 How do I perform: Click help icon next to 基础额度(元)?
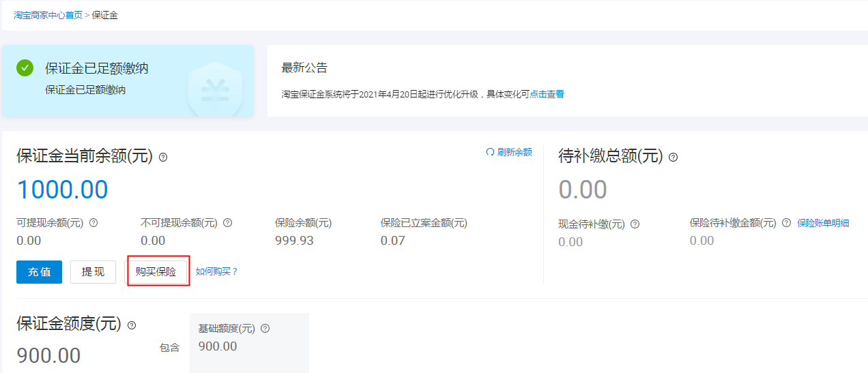tap(265, 329)
